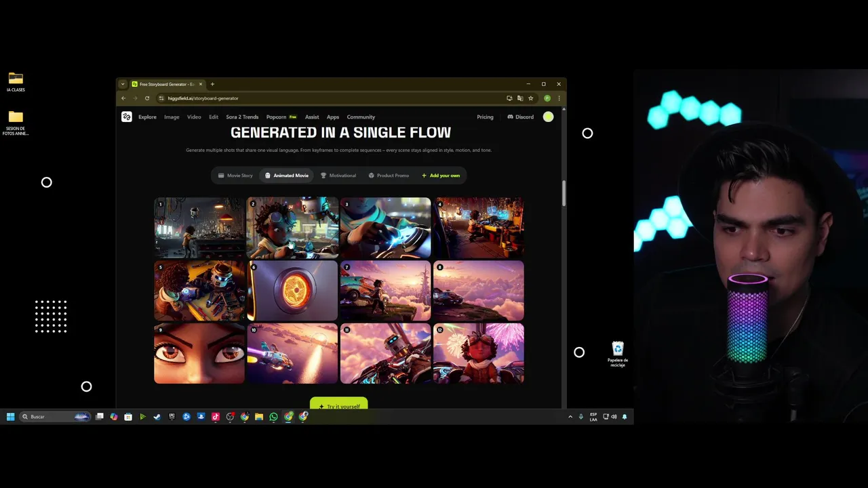Open notifications bell in system tray

[x=625, y=417]
